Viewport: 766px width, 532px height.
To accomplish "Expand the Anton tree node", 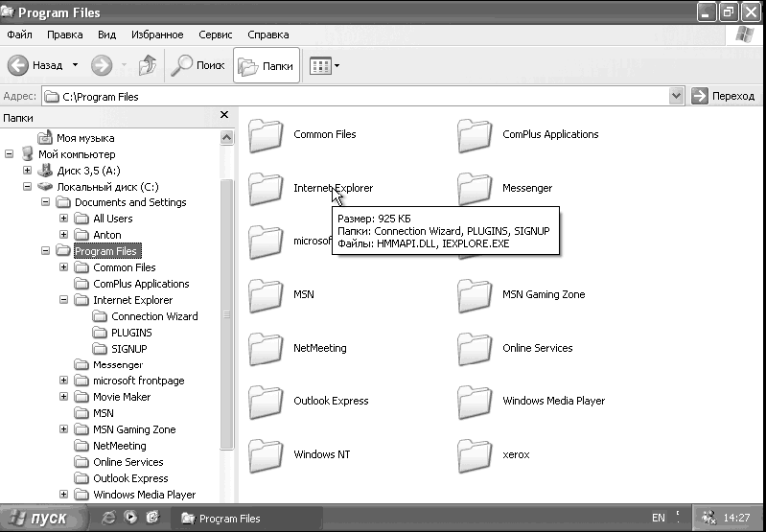I will coord(63,234).
